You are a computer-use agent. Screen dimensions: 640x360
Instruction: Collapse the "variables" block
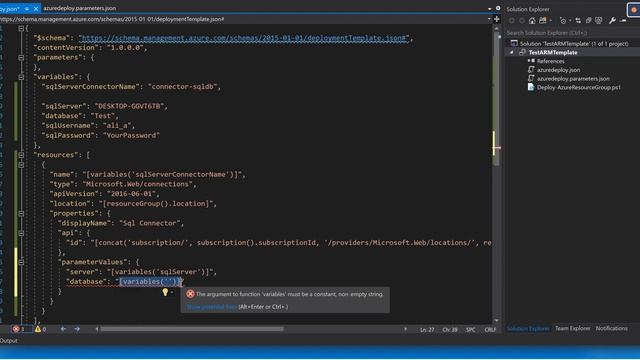pyautogui.click(x=21, y=77)
